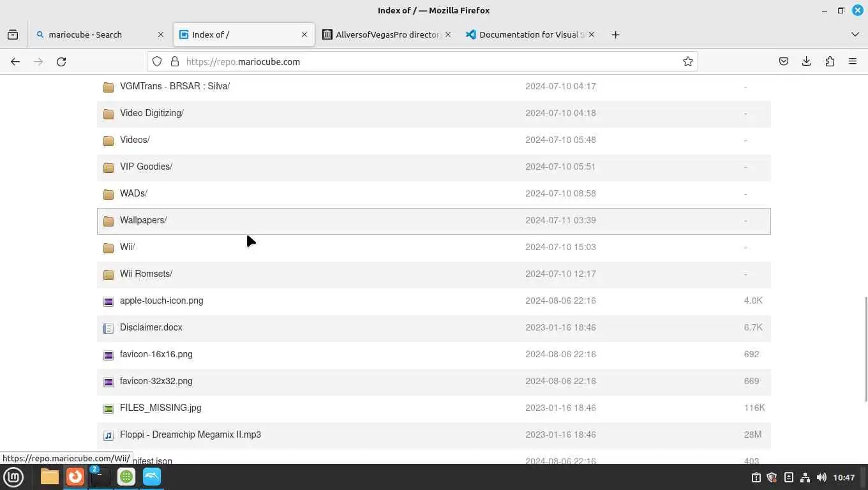
Task: Open the favicon-32x32.png file
Action: tap(156, 381)
